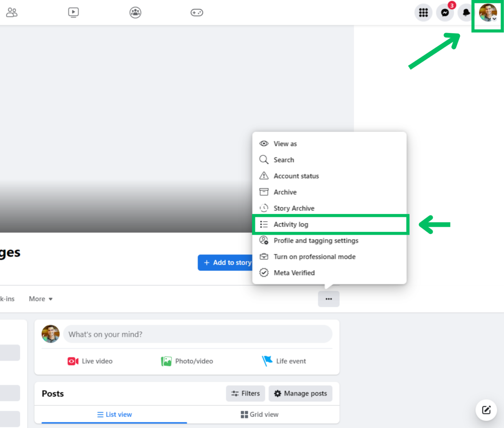
Task: Add a Life event to a post
Action: pos(284,361)
